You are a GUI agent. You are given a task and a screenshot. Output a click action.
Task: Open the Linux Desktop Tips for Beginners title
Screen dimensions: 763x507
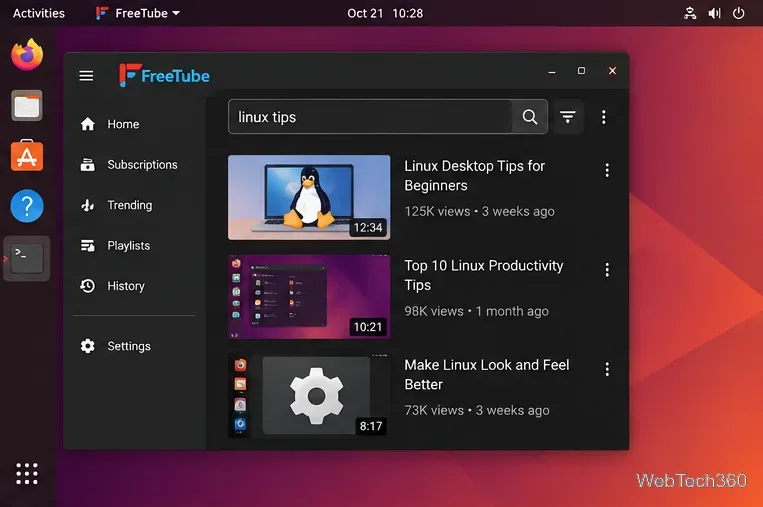click(474, 176)
